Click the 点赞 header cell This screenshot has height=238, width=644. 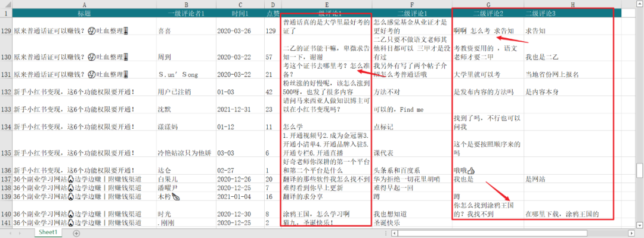tap(273, 13)
